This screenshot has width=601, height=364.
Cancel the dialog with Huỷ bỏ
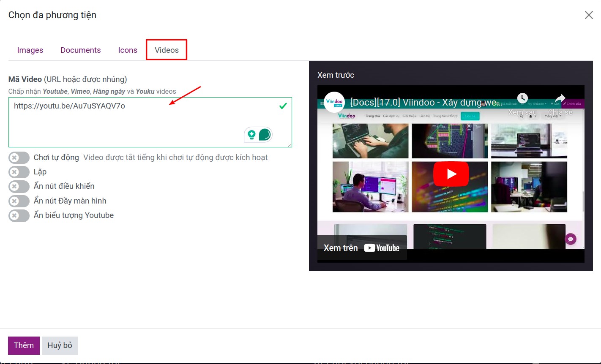[x=60, y=345]
